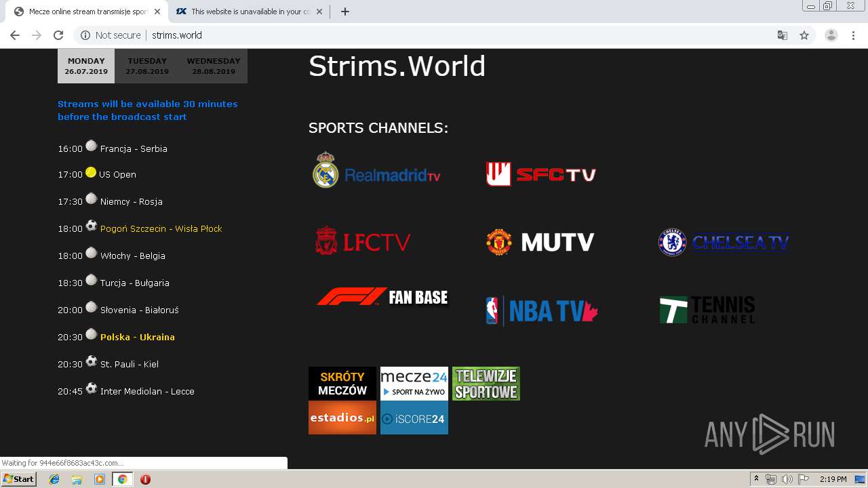Click the volleyball icon beside Francja - Serbia

92,146
